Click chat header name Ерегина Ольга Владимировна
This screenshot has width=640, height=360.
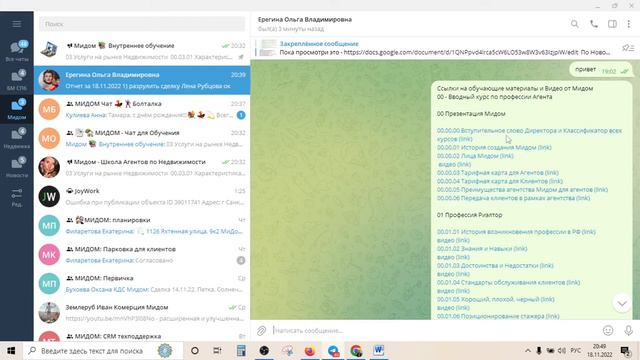pos(304,19)
